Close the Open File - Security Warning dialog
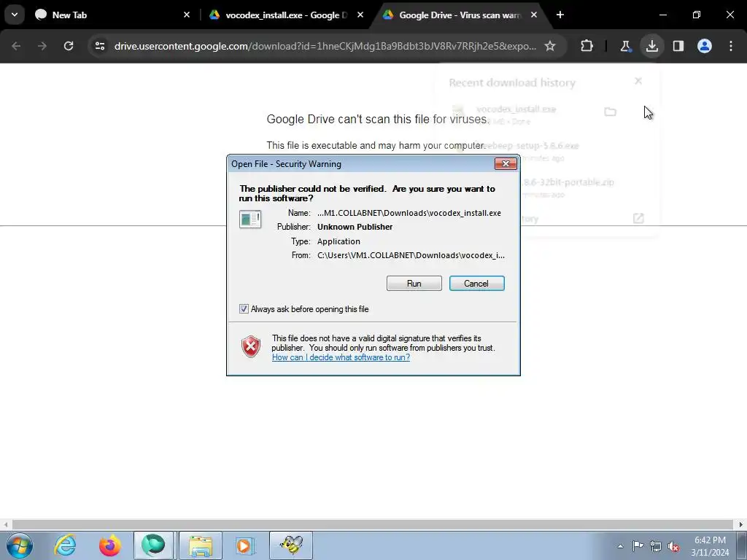This screenshot has height=560, width=747. 506,164
